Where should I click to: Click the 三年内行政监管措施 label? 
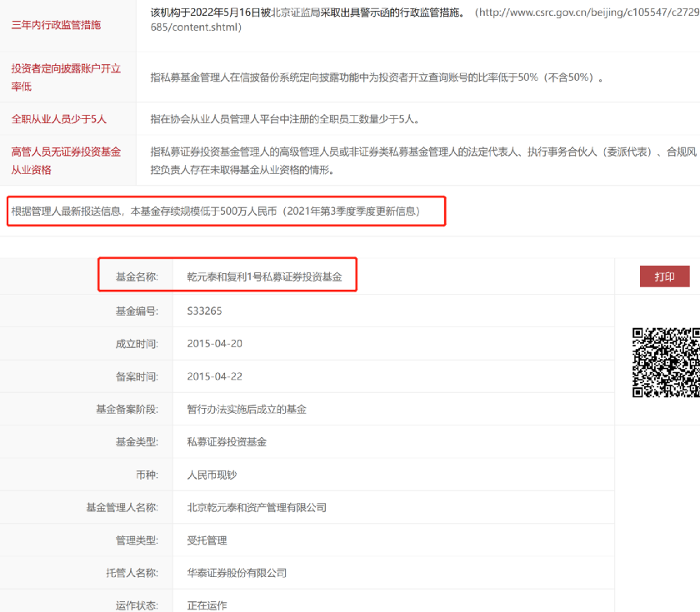click(56, 25)
